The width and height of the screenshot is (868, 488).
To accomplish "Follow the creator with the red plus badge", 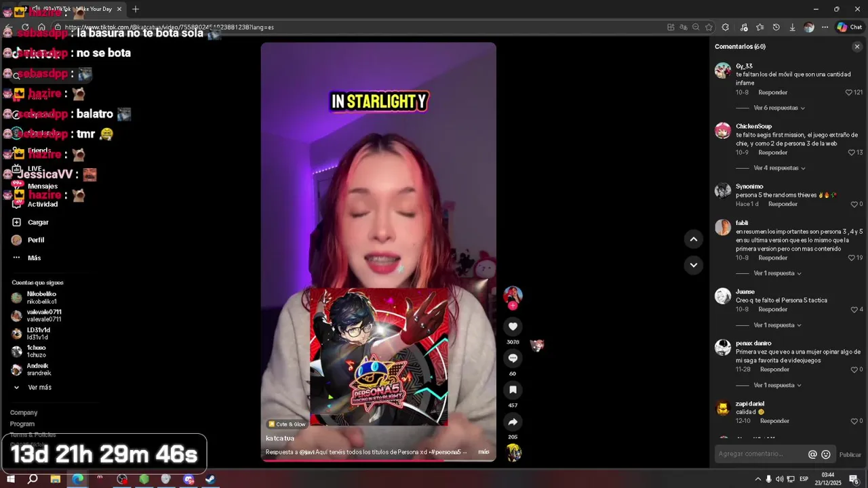I will click(x=513, y=306).
